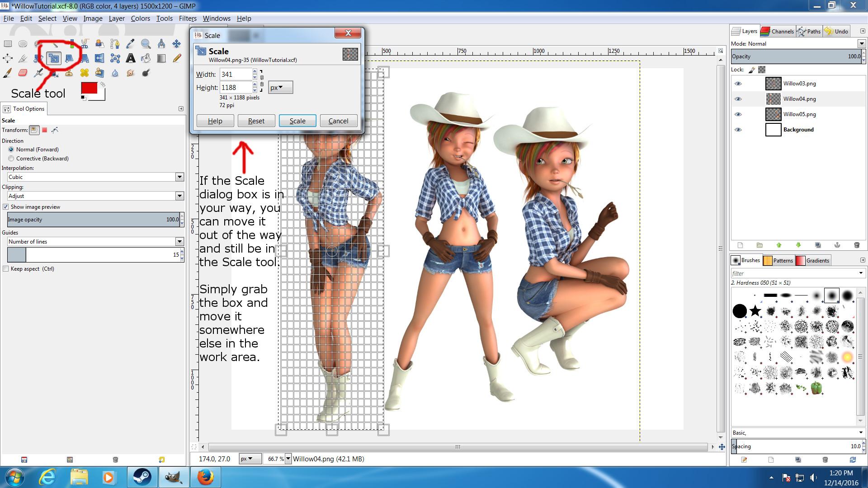This screenshot has width=868, height=488.
Task: Expand the layer Mode dropdown
Action: point(861,44)
